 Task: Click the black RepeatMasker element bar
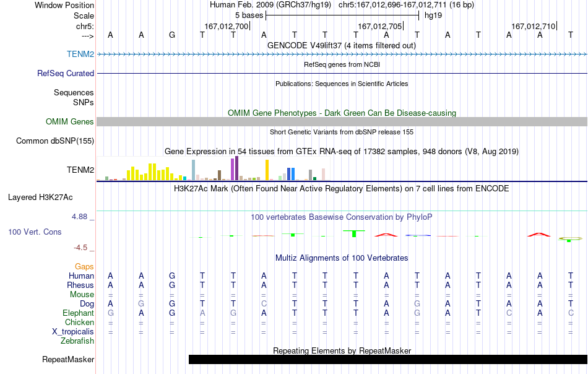tap(388, 359)
